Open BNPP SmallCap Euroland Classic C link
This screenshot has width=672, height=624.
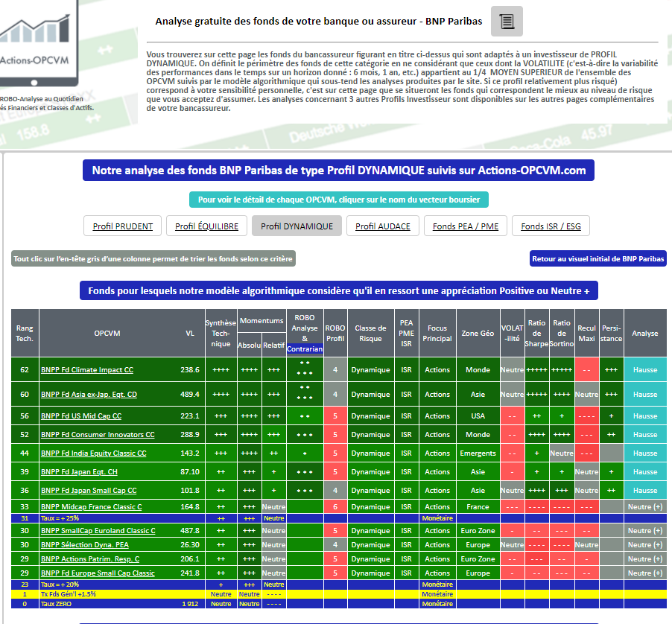[x=98, y=531]
